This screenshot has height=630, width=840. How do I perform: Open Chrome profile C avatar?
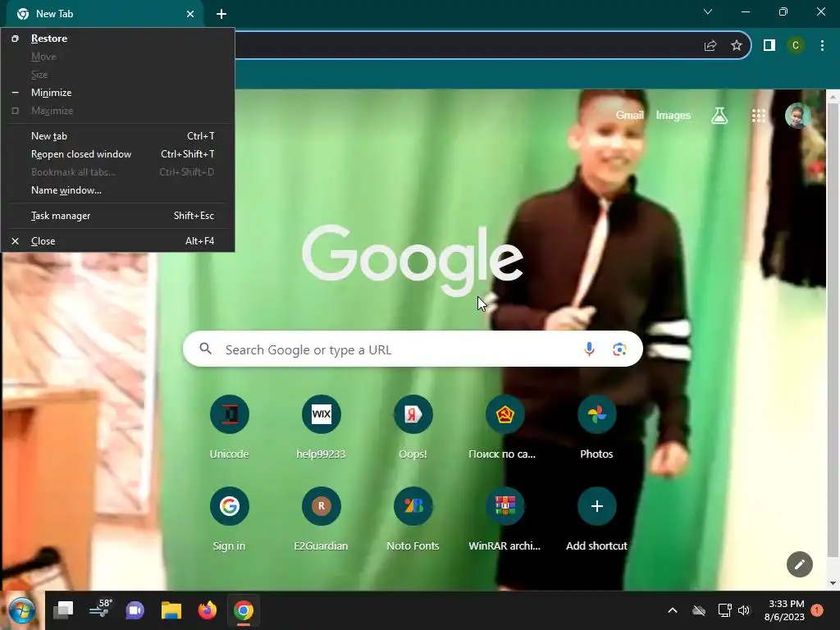pyautogui.click(x=796, y=46)
